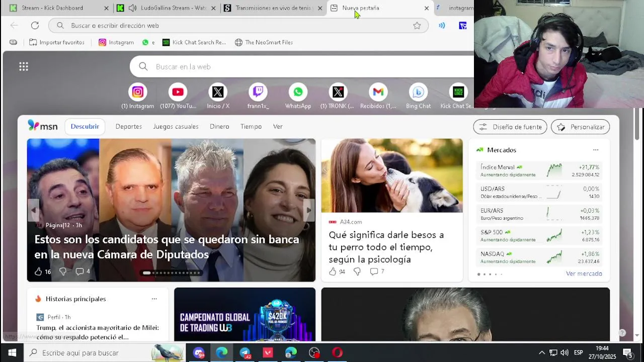
Task: Open Mercados widget more options
Action: [x=596, y=150]
